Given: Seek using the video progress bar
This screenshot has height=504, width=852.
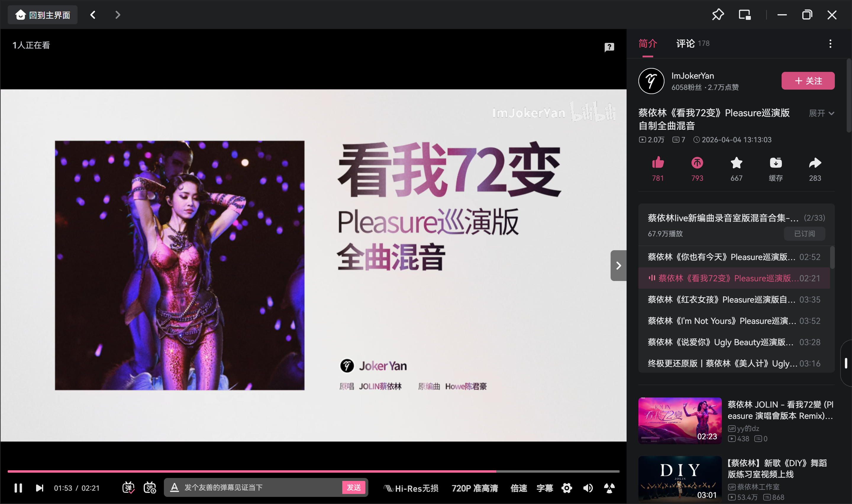Looking at the screenshot, I should pos(313,471).
